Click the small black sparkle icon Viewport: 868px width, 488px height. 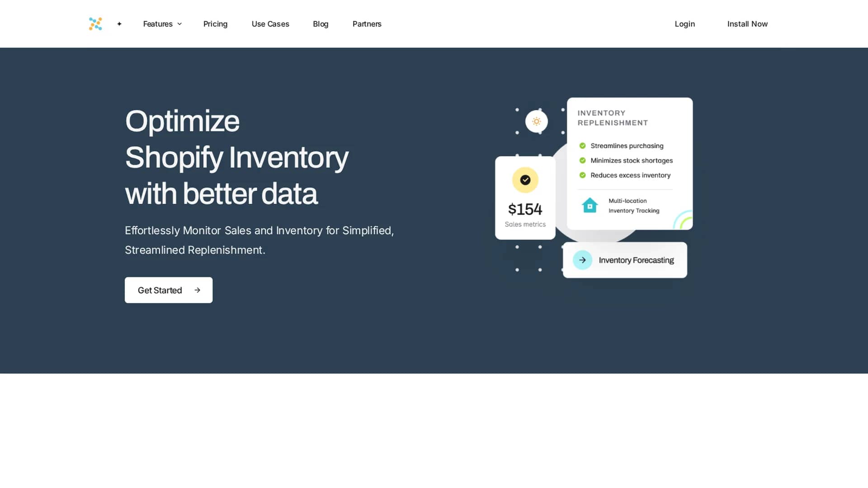pos(119,24)
